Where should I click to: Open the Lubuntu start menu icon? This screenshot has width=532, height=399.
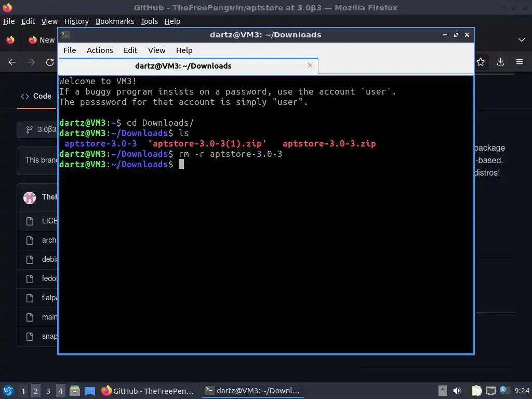click(8, 391)
